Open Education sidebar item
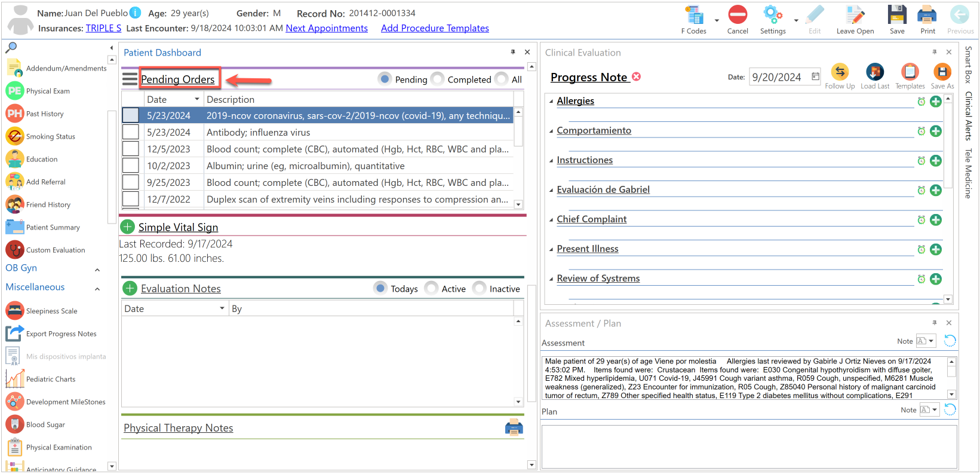The height and width of the screenshot is (474, 980). point(32,159)
